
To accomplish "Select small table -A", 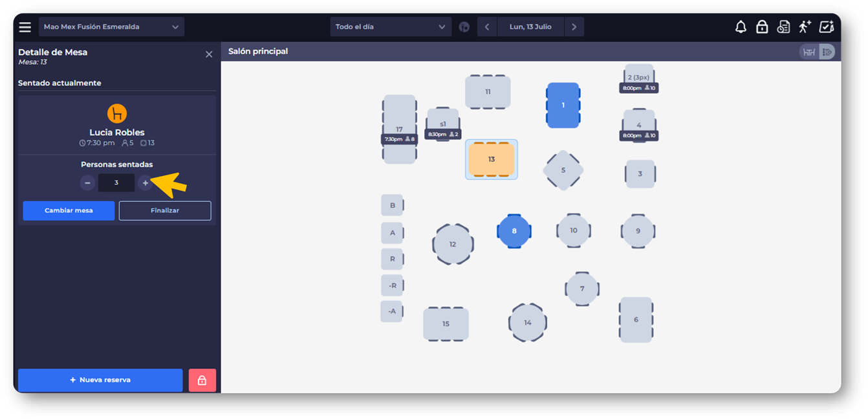I will point(392,311).
